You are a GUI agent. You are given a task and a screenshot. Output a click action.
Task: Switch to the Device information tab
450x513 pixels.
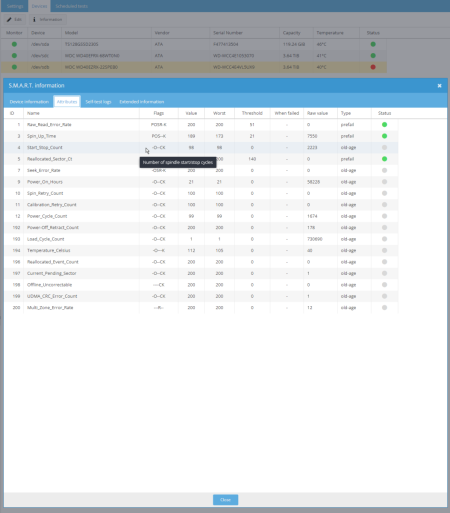pyautogui.click(x=29, y=102)
